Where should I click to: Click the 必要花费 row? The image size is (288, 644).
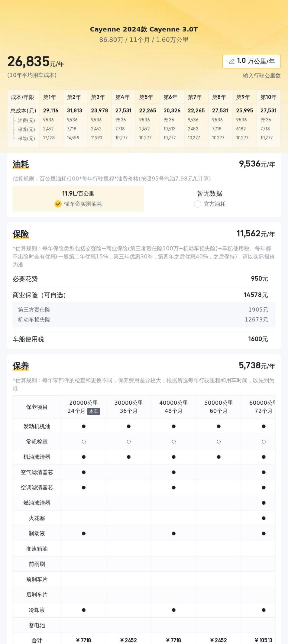[x=144, y=279]
